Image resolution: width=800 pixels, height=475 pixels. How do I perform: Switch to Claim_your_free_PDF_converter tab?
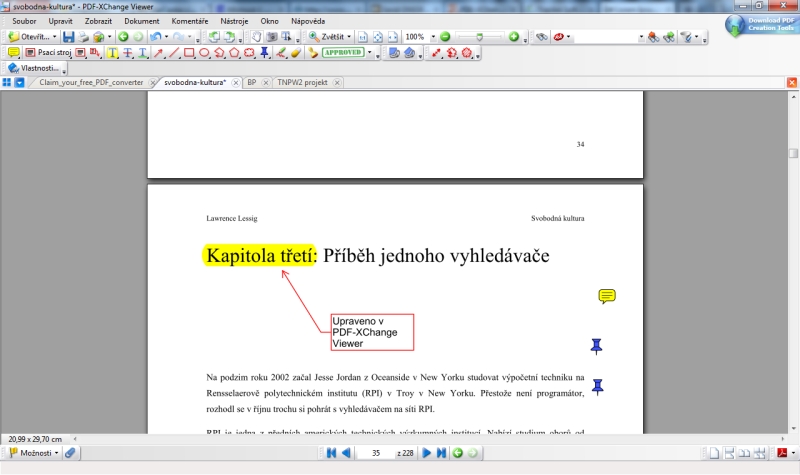(x=91, y=82)
